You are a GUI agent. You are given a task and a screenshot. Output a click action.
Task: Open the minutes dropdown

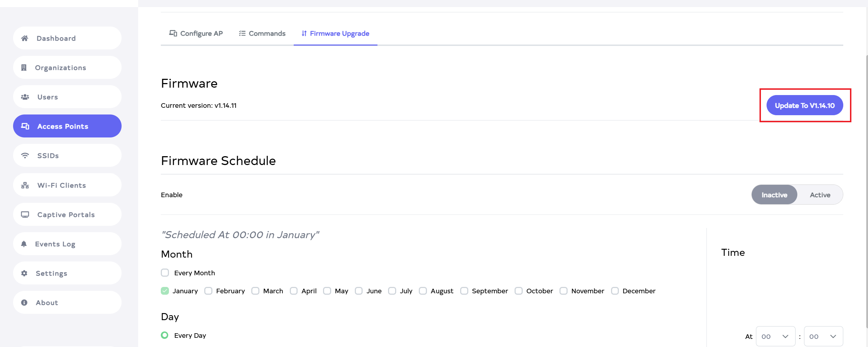pyautogui.click(x=823, y=336)
